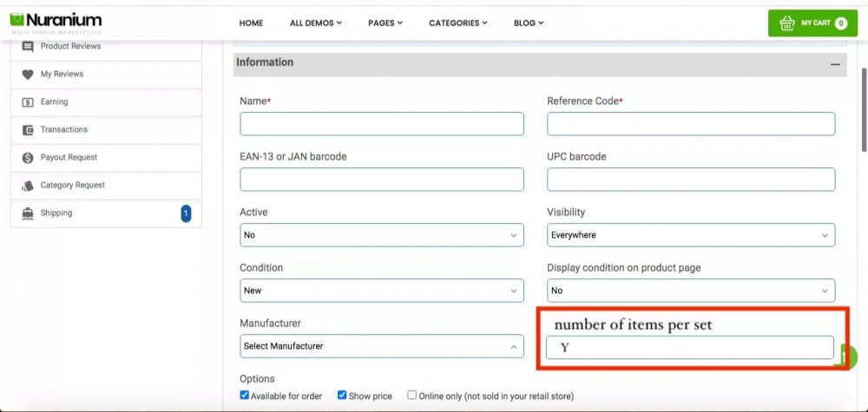Open the Visibility dropdown
The image size is (868, 412).
(x=691, y=235)
